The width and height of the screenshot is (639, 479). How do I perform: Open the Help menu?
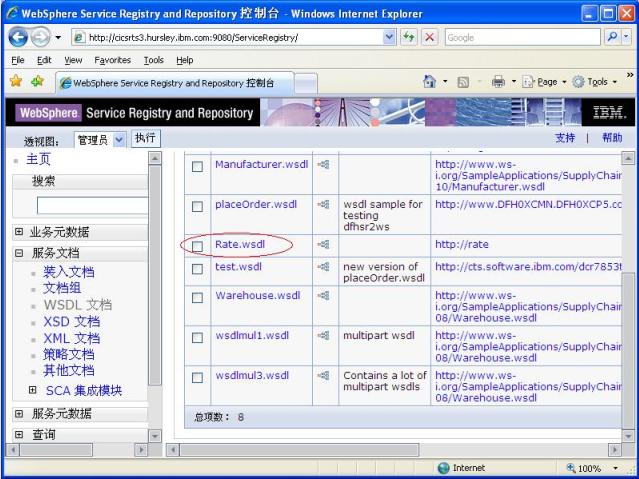[185, 60]
